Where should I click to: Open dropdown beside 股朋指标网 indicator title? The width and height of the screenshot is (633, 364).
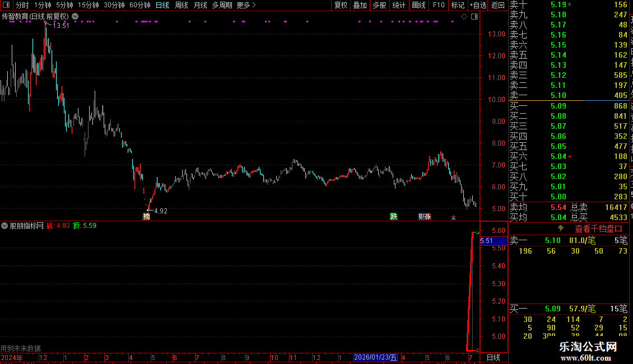tap(4, 226)
